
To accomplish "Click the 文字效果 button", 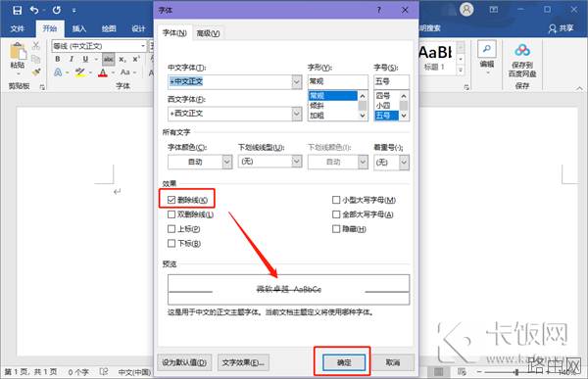I will click(x=243, y=362).
